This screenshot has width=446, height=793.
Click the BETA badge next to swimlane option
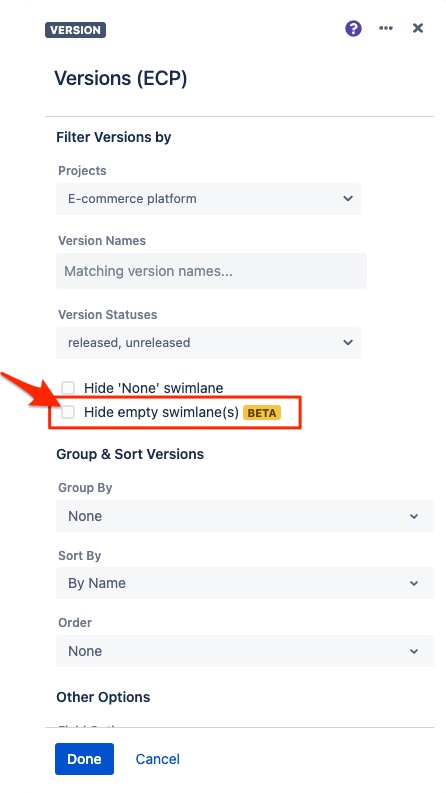262,413
